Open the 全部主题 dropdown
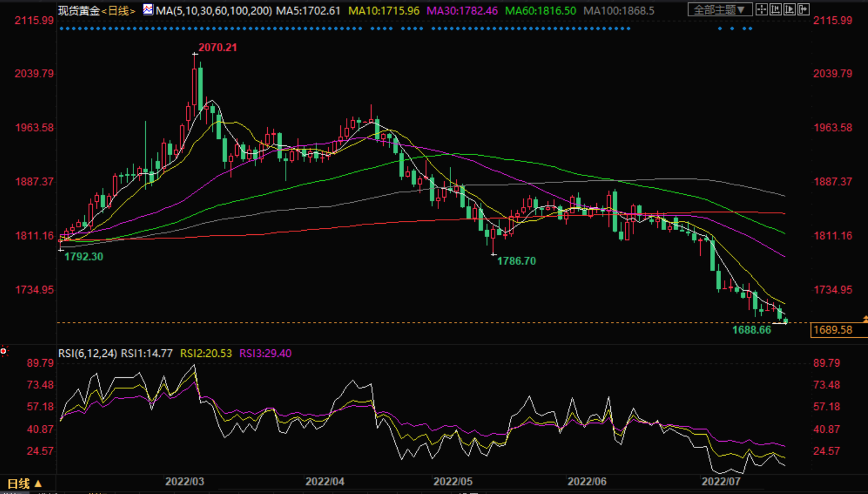Image resolution: width=868 pixels, height=494 pixels. click(x=719, y=10)
